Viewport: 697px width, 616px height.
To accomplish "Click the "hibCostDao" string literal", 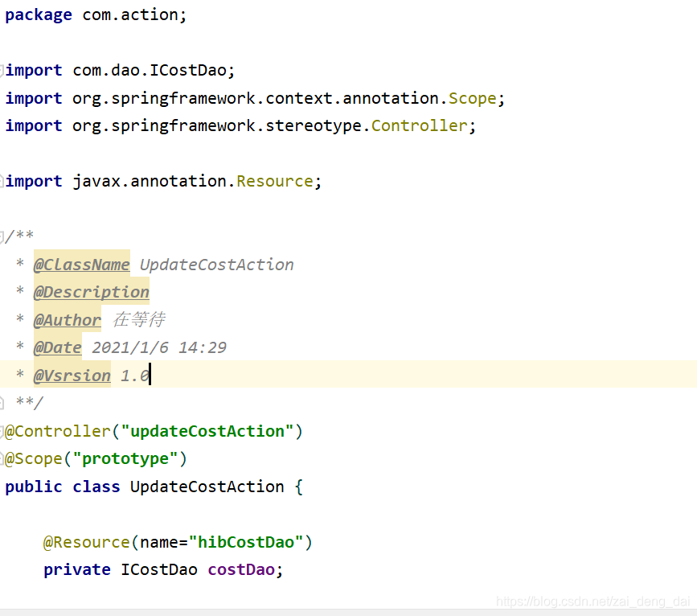I will (246, 542).
